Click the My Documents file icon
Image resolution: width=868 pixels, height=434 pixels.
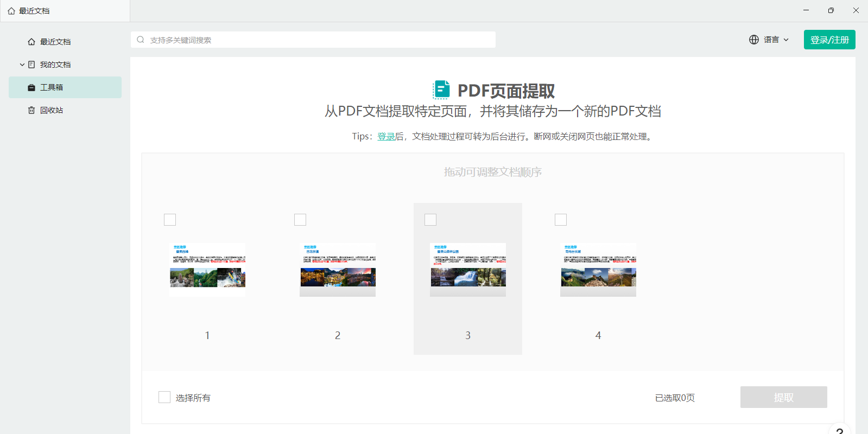(x=31, y=65)
